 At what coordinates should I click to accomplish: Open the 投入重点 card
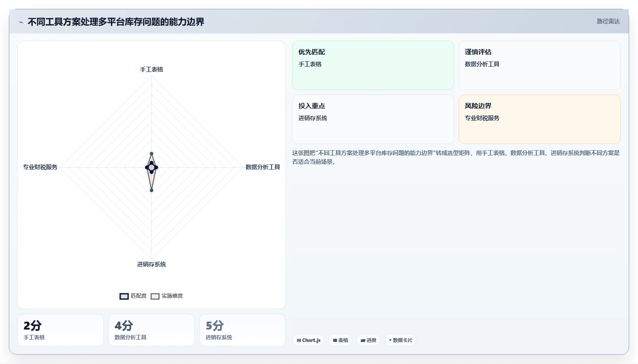click(x=373, y=119)
